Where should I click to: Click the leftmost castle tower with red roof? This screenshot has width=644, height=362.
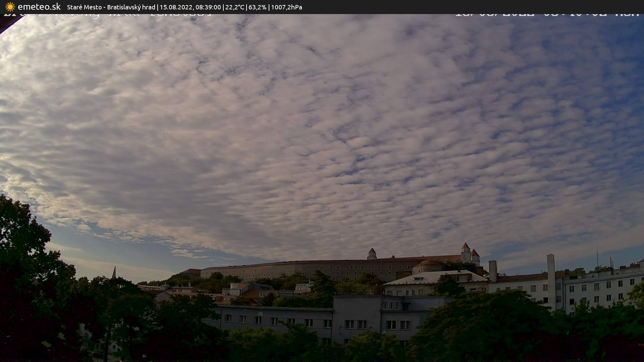pyautogui.click(x=372, y=254)
